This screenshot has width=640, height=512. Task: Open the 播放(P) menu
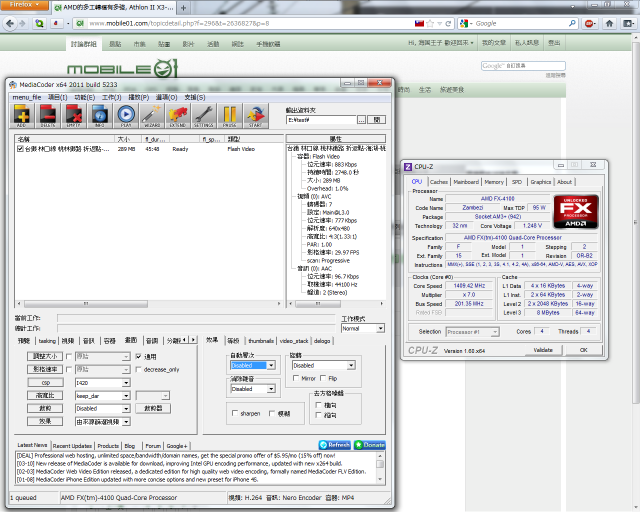(139, 97)
